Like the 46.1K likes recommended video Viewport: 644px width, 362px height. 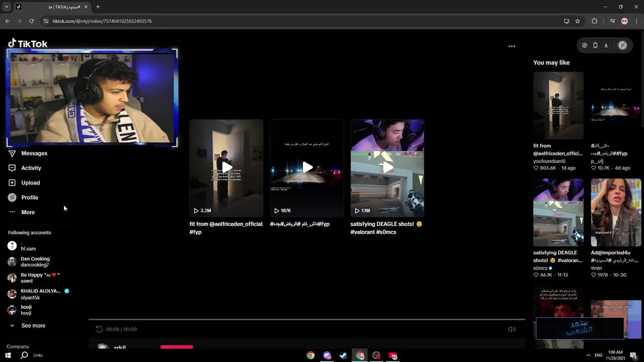click(536, 276)
